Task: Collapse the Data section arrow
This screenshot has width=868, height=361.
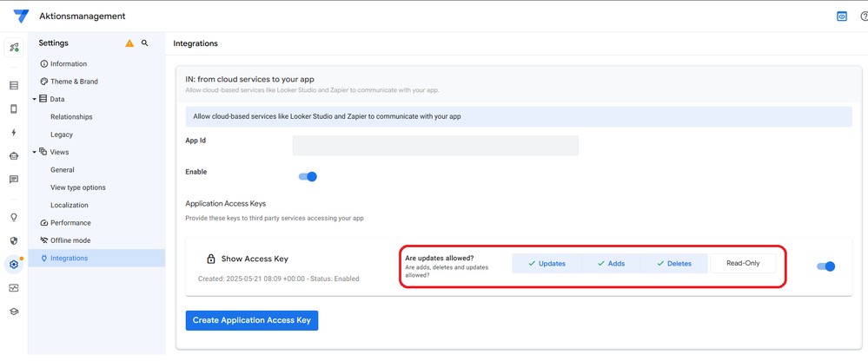Action: tap(35, 100)
